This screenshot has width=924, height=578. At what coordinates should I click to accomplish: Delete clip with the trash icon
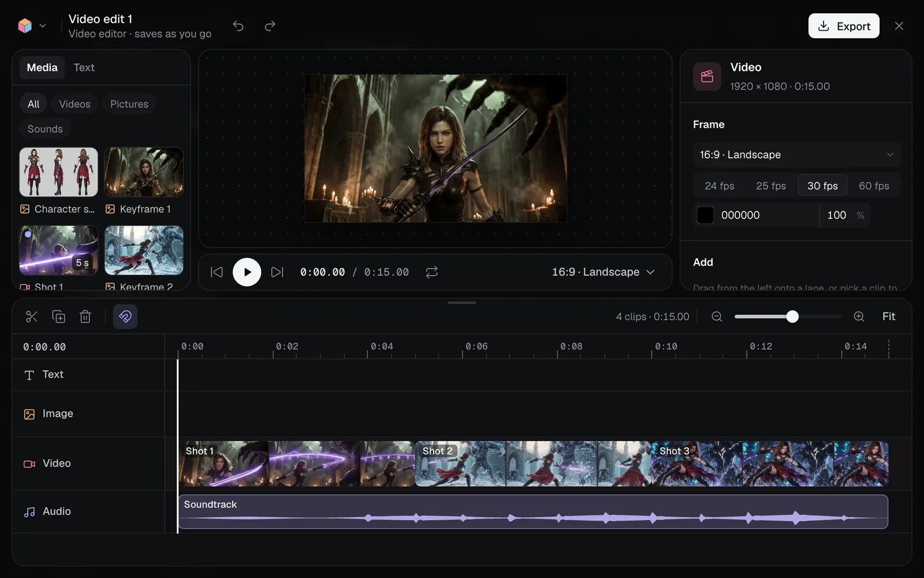click(85, 317)
